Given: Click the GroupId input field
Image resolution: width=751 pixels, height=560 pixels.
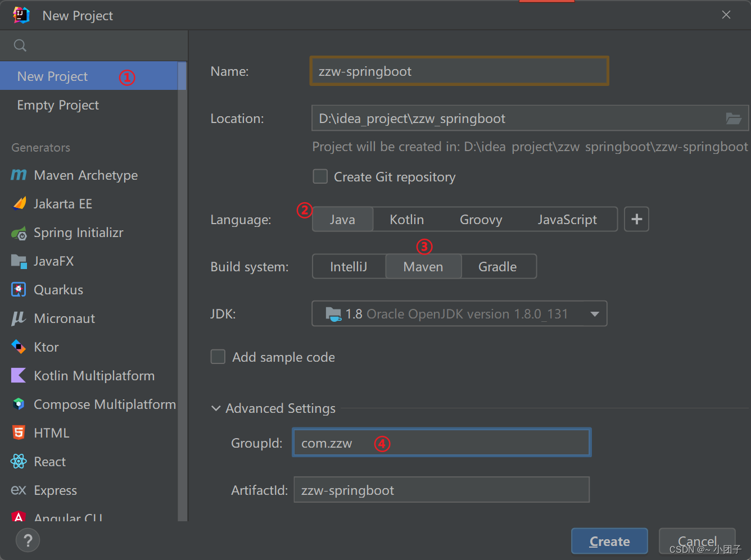Looking at the screenshot, I should point(442,443).
